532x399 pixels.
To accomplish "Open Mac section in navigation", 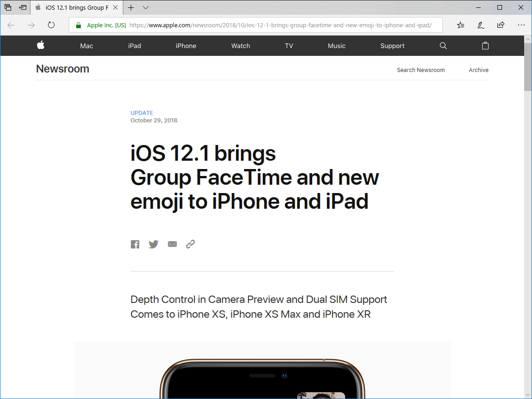I will tap(86, 46).
